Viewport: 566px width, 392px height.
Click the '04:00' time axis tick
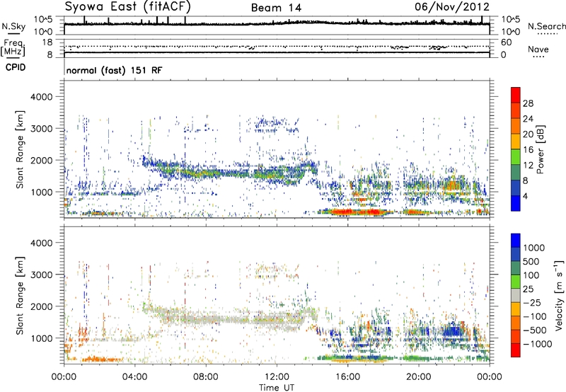tap(135, 377)
